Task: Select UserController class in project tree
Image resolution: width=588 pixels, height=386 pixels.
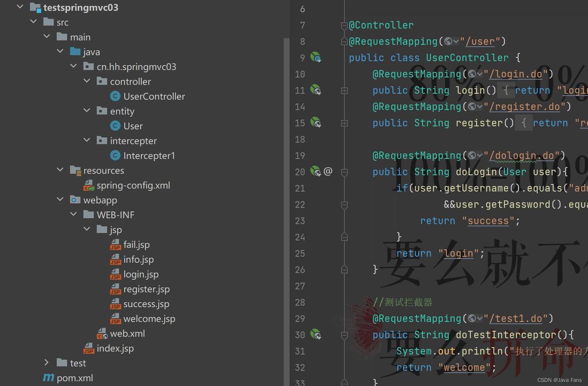Action: pos(154,96)
